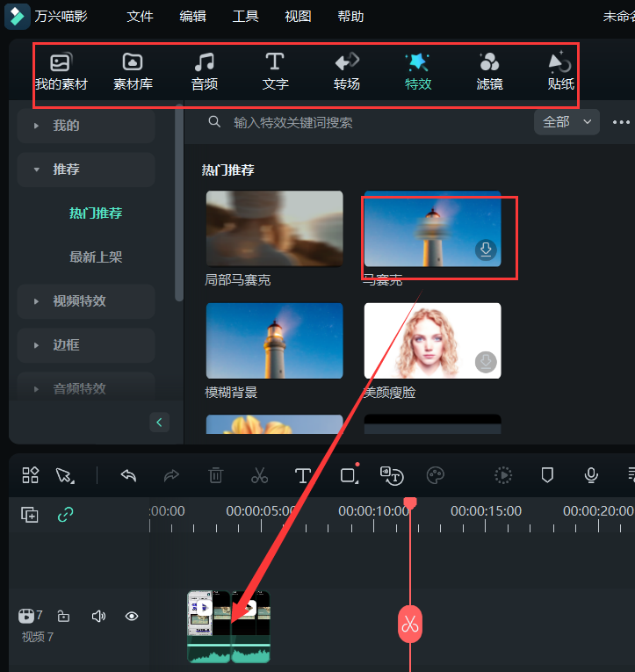This screenshot has height=672, width=635.
Task: Open the 转场 transitions tab
Action: tap(347, 71)
